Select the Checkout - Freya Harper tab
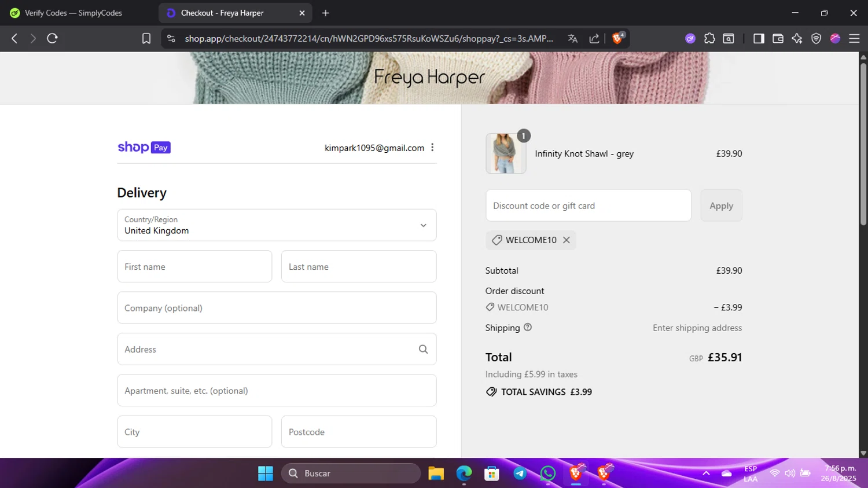Viewport: 868px width, 488px height. point(235,13)
